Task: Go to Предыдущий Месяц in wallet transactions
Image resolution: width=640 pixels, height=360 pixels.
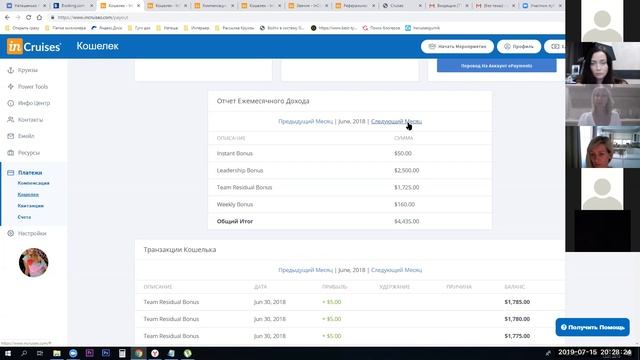Action: coord(305,270)
